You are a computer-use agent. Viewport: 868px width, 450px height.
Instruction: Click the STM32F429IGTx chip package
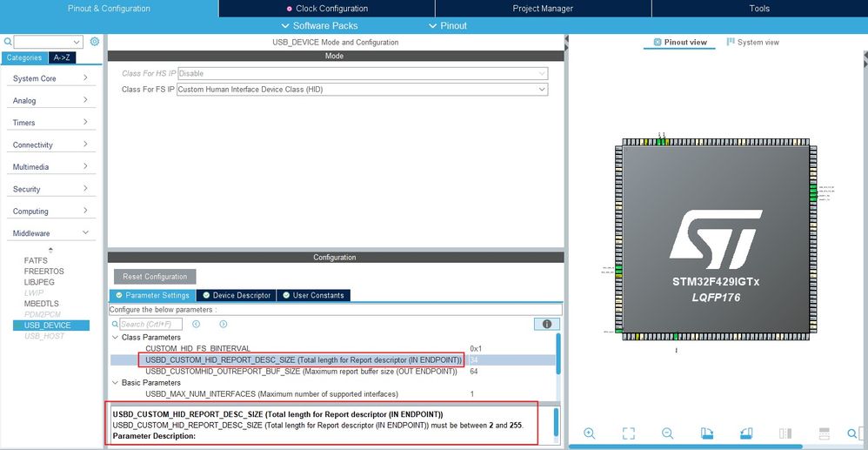pos(716,239)
